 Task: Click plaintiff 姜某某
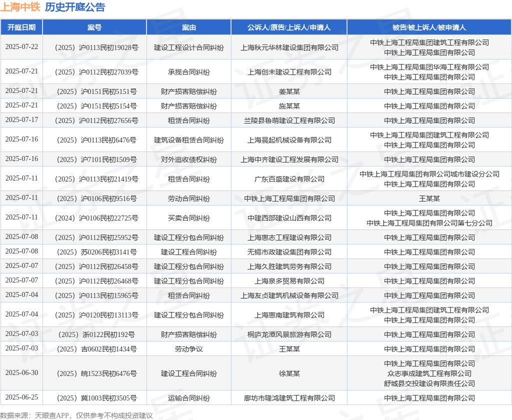pyautogui.click(x=289, y=91)
